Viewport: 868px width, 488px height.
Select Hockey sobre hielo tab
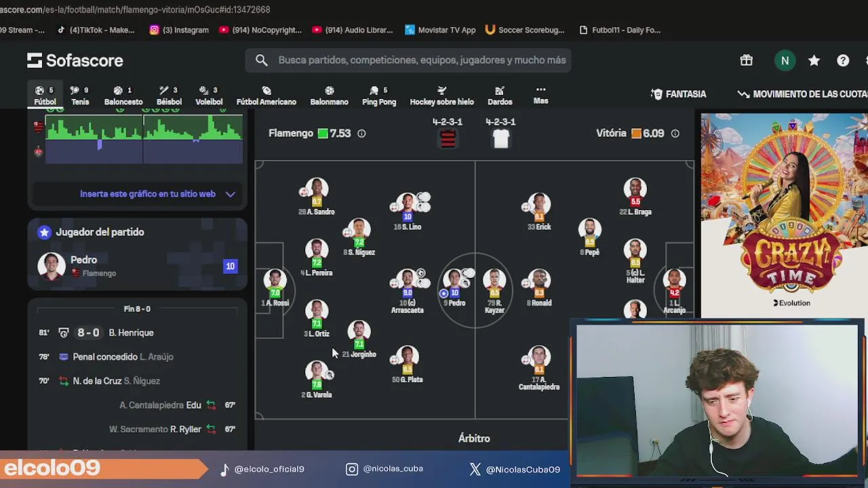441,96
